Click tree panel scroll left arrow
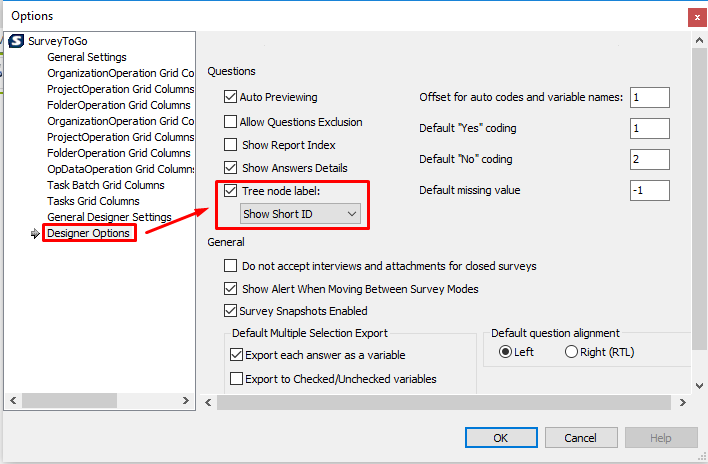The height and width of the screenshot is (464, 708). [13, 400]
